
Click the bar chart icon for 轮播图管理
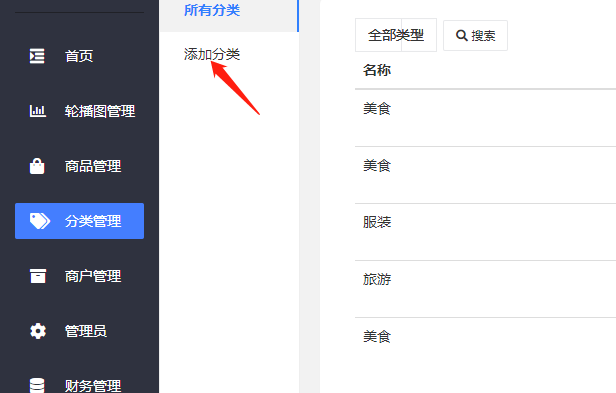(38, 111)
